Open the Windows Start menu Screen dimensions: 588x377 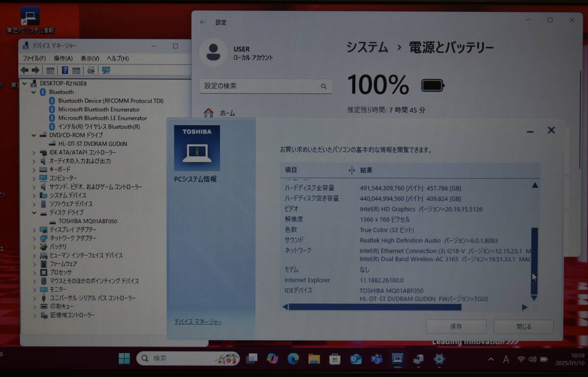coord(124,359)
